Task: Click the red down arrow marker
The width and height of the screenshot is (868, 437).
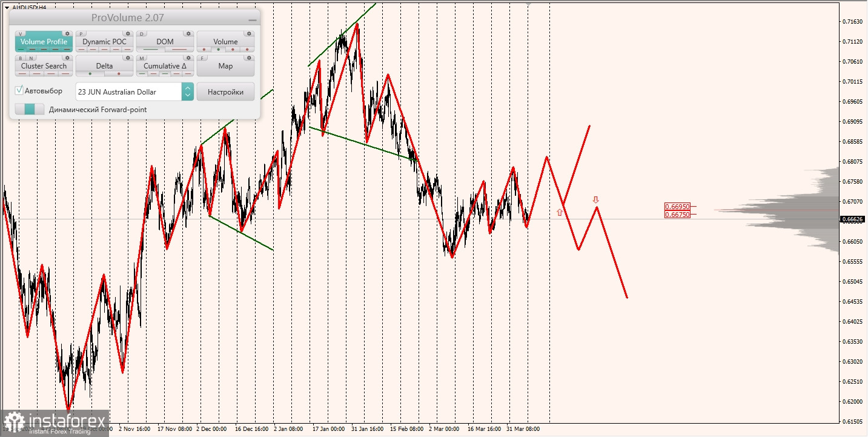Action: click(x=596, y=199)
